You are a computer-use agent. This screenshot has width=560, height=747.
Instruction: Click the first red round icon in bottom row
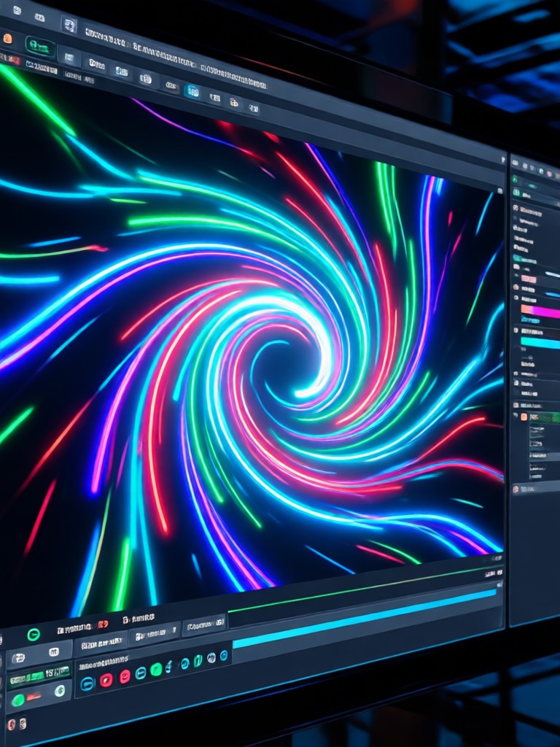coord(106,680)
